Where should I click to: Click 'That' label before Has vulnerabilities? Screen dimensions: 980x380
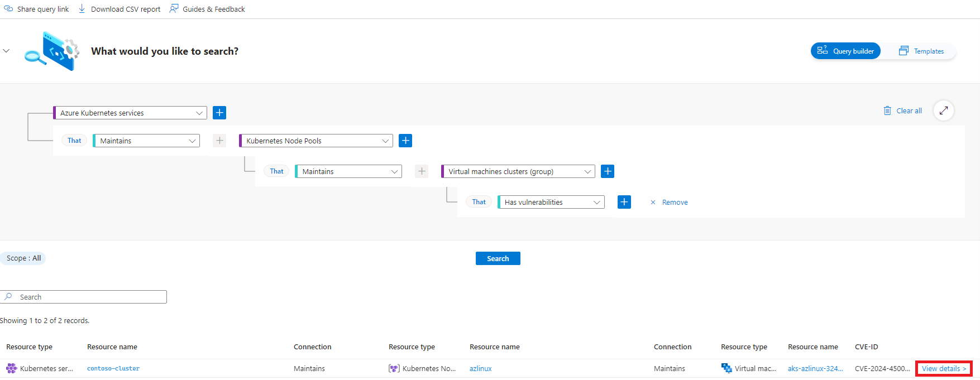[x=479, y=202]
